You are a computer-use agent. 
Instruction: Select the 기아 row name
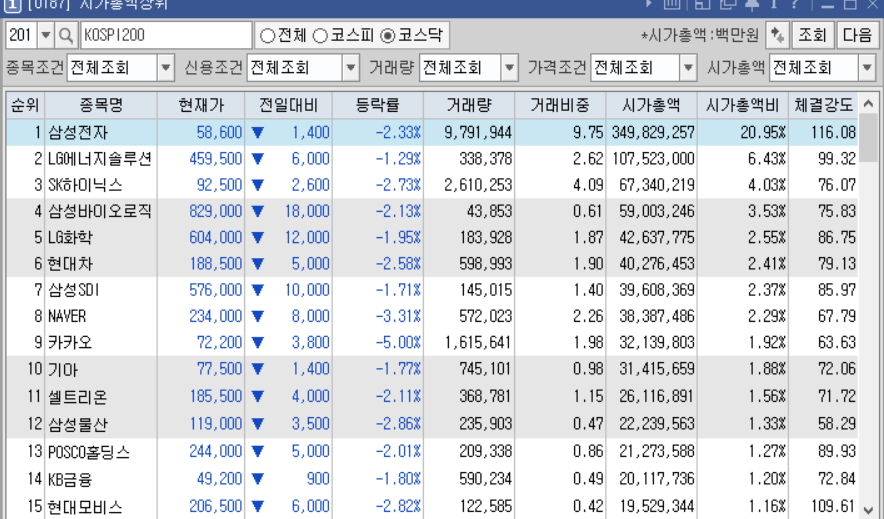(x=63, y=370)
